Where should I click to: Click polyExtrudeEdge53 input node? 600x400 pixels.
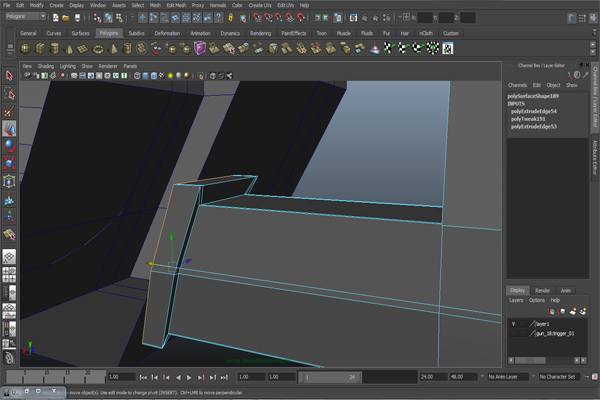point(534,127)
